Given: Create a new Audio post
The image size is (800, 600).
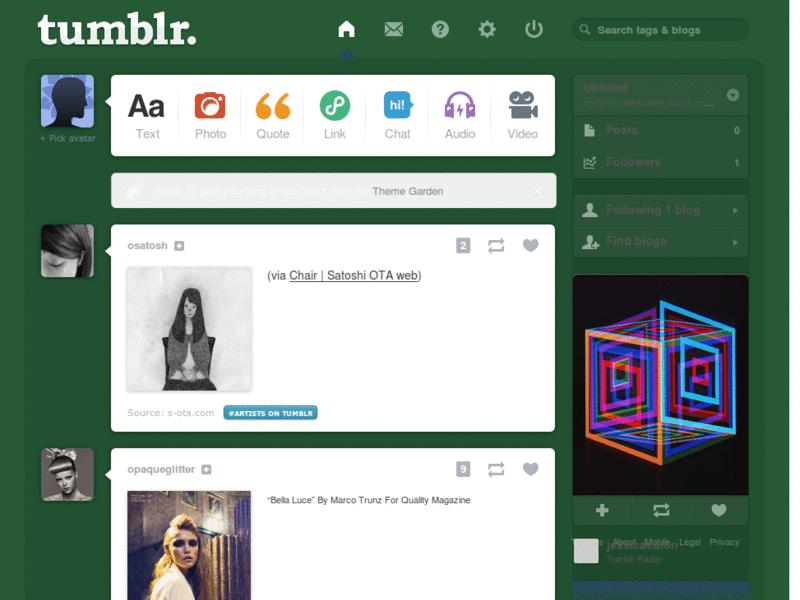Looking at the screenshot, I should [460, 115].
